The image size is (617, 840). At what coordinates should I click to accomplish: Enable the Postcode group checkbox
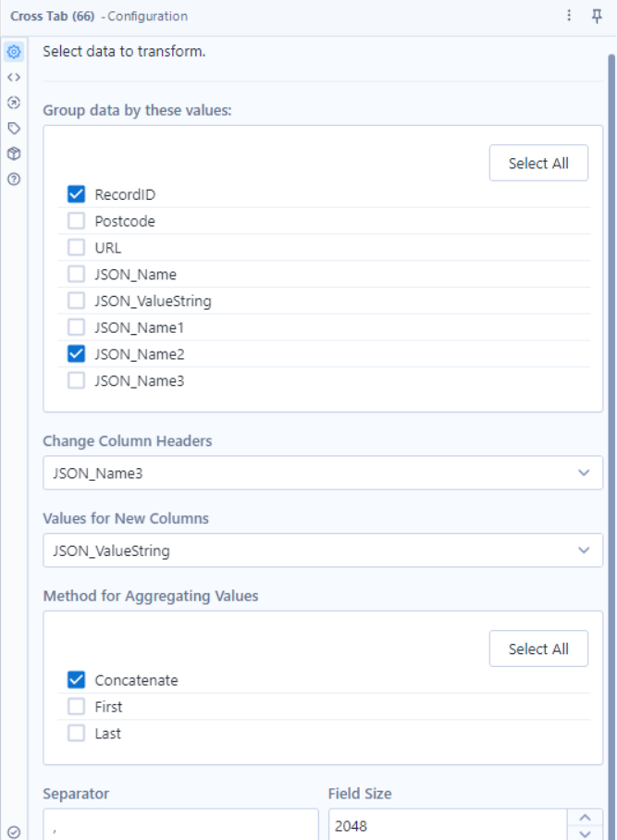77,222
